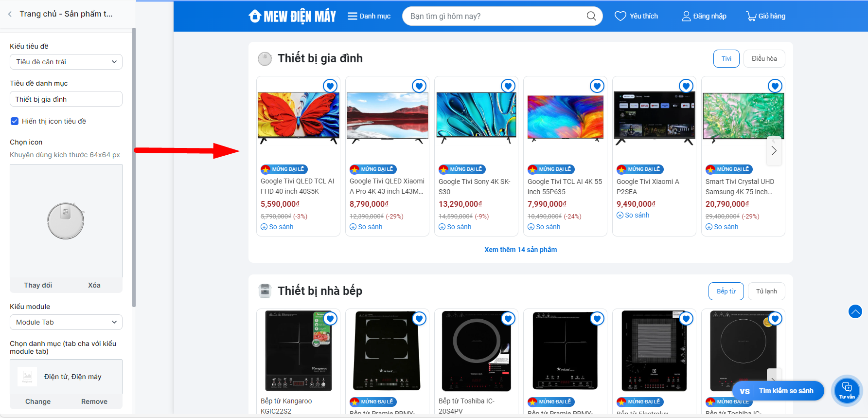Compare the Smart Tivi Crystal UHD Samsung
The width and height of the screenshot is (868, 418).
point(722,227)
